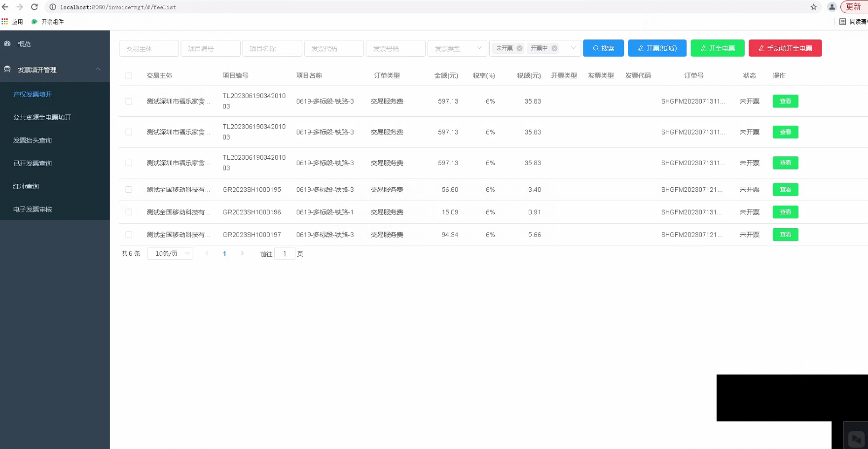Click the 订单号 column header
Screen dimensions: 868x449
(693, 75)
